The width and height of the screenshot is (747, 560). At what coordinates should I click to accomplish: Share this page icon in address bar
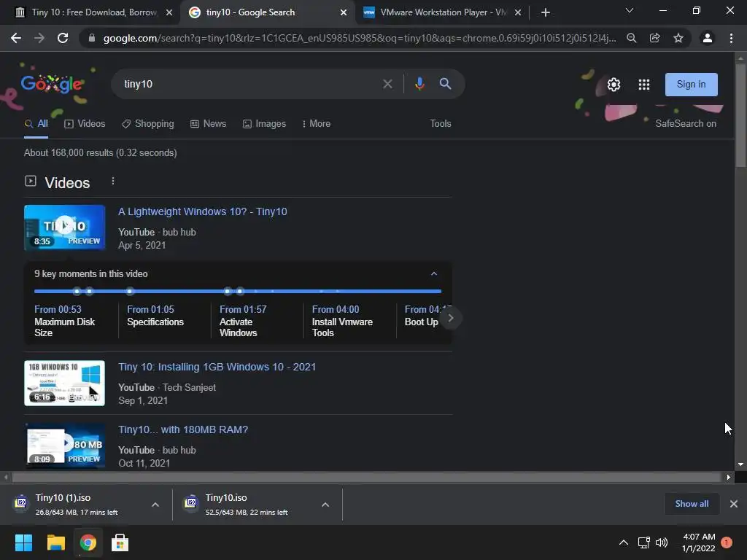[655, 38]
